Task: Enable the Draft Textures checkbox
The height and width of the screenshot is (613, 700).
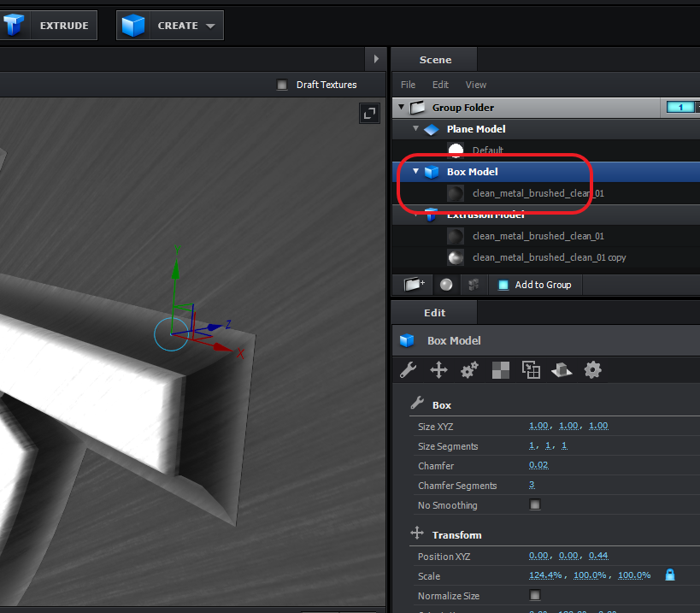Action: coord(282,85)
